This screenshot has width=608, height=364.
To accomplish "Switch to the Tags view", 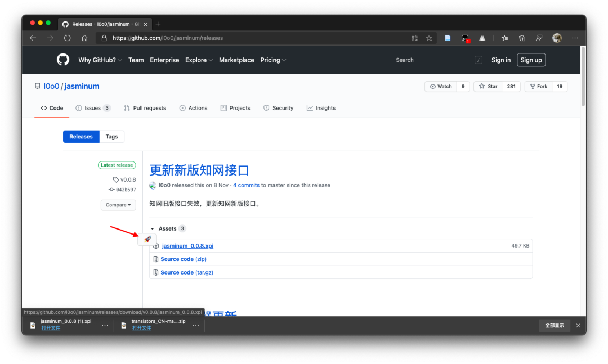I will (111, 137).
